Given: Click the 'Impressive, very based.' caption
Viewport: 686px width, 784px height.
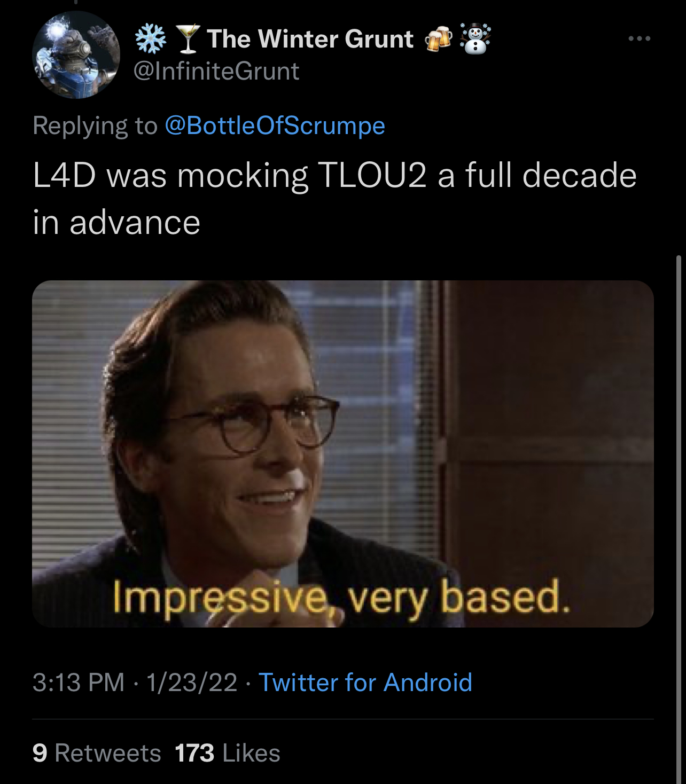Looking at the screenshot, I should [x=341, y=597].
